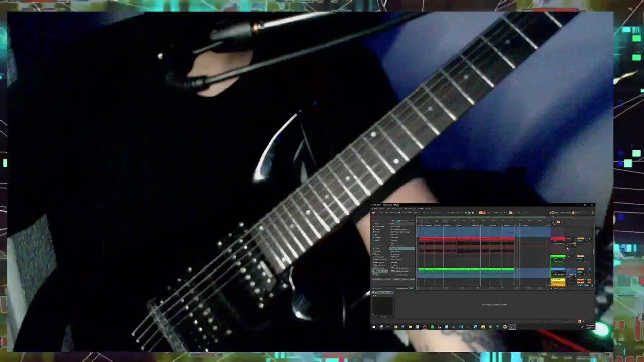Click the device title bar in the detail view
Image resolution: width=644 pixels, height=362 pixels.
382,292
